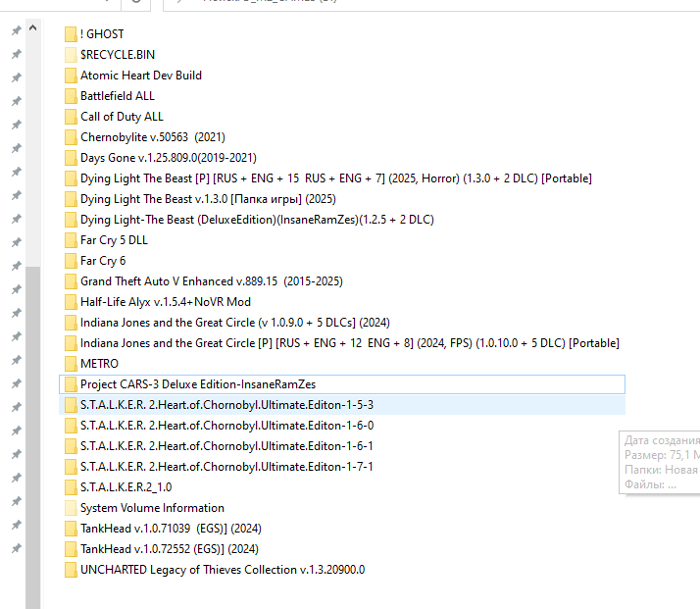This screenshot has width=700, height=609.
Task: Select TankHead v.1.0.72552 folder icon
Action: point(71,549)
